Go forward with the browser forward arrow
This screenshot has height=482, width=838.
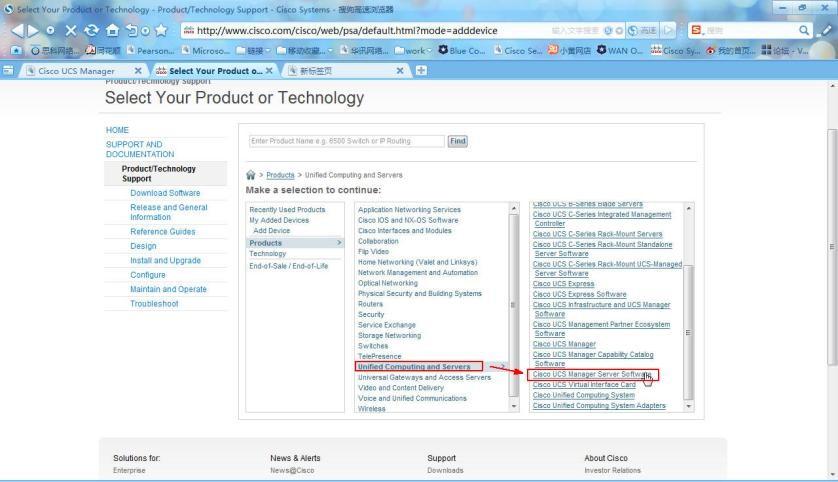click(33, 30)
